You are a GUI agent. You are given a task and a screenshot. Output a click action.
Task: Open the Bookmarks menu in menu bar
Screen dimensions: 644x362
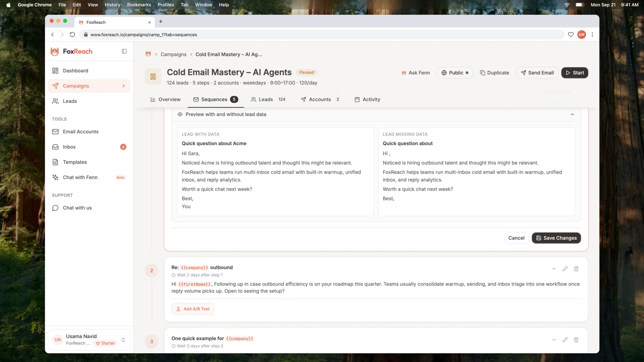coord(139,5)
